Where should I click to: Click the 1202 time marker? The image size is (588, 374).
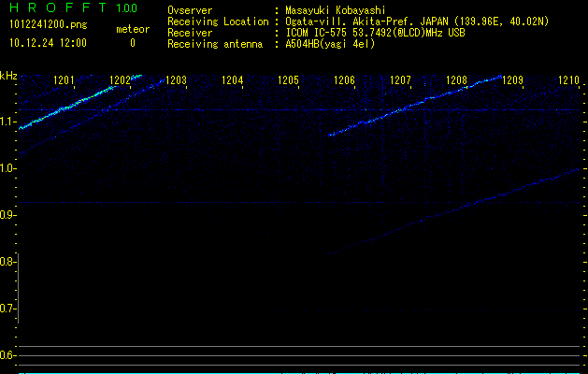(120, 79)
